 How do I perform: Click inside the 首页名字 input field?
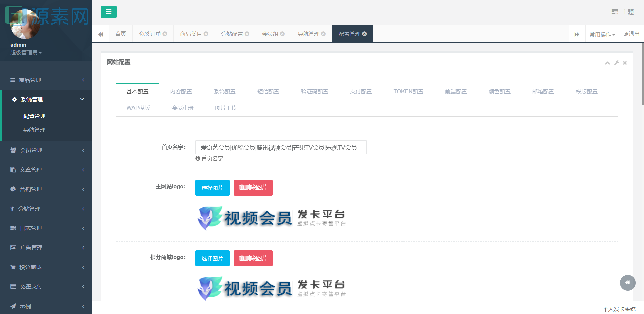pyautogui.click(x=280, y=147)
